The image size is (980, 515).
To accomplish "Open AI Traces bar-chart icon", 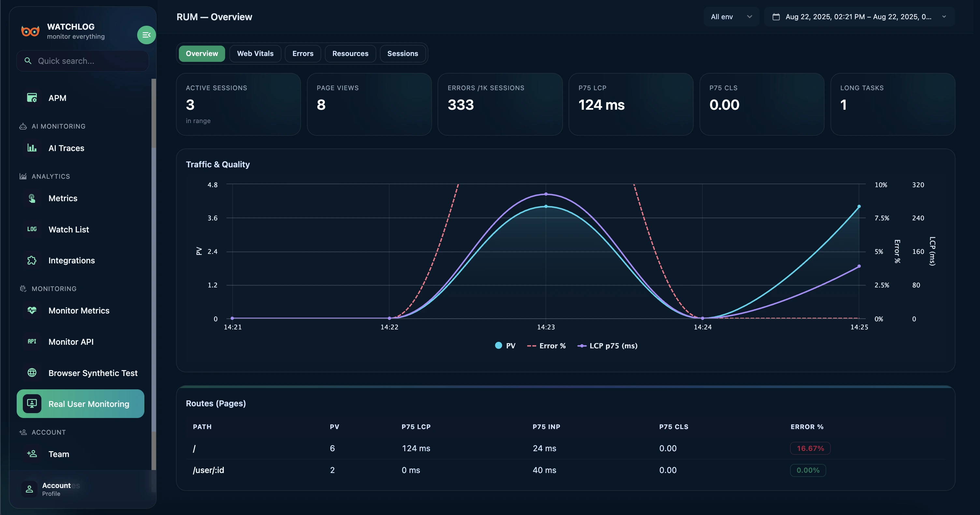I will point(32,148).
